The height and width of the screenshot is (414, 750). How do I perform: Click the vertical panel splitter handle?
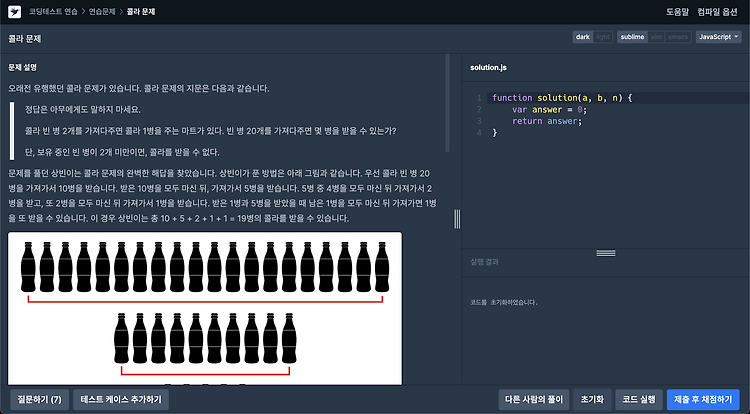pyautogui.click(x=457, y=219)
